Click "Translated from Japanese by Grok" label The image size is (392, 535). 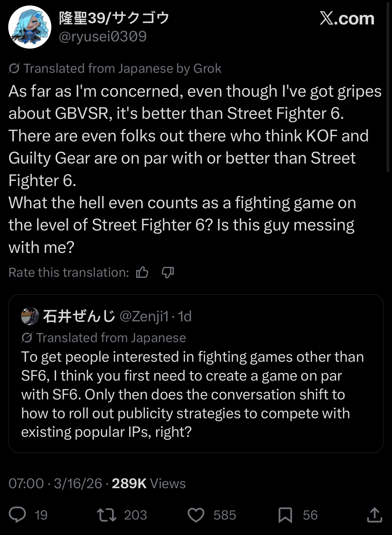click(122, 68)
